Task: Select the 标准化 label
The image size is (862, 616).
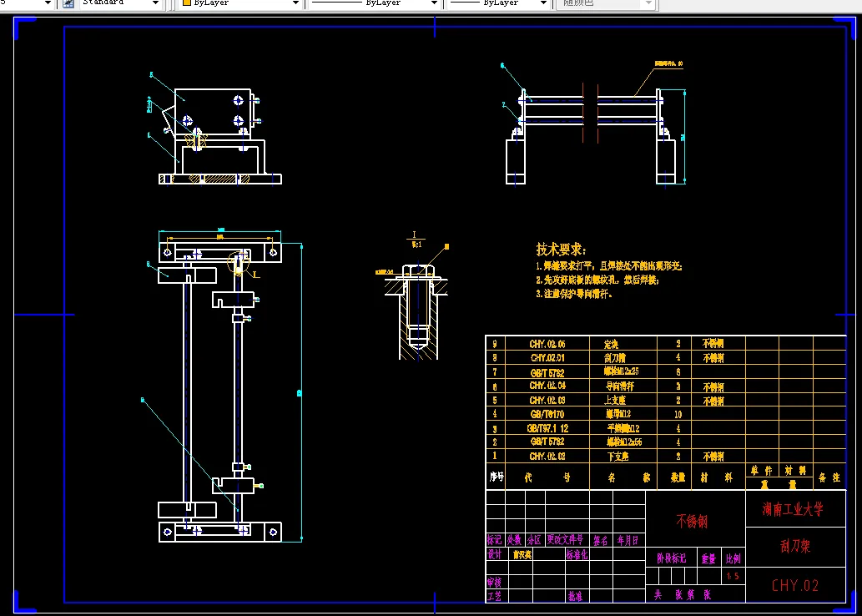Action: pyautogui.click(x=577, y=555)
